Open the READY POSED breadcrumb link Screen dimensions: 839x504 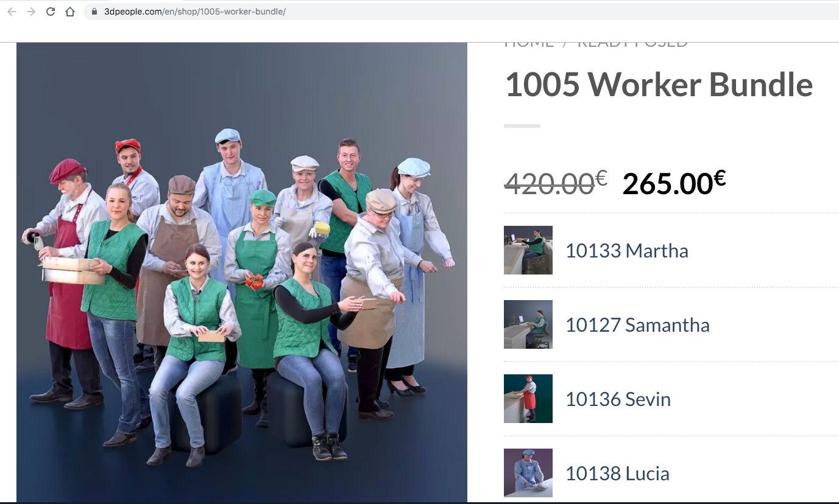click(632, 45)
